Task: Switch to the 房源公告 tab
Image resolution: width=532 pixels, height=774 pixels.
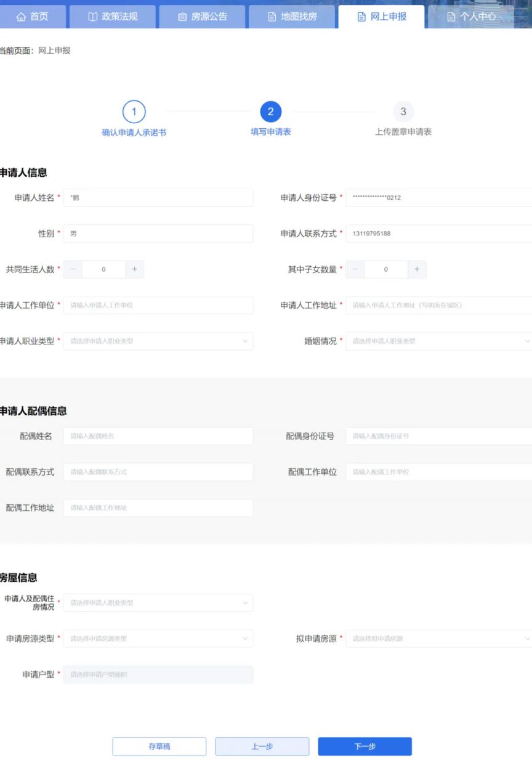Action: (x=203, y=17)
